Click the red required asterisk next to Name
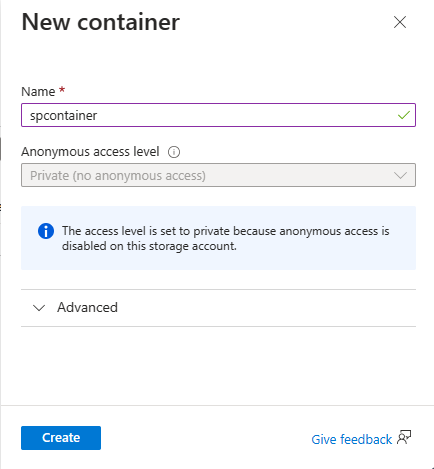This screenshot has height=469, width=434. click(62, 90)
